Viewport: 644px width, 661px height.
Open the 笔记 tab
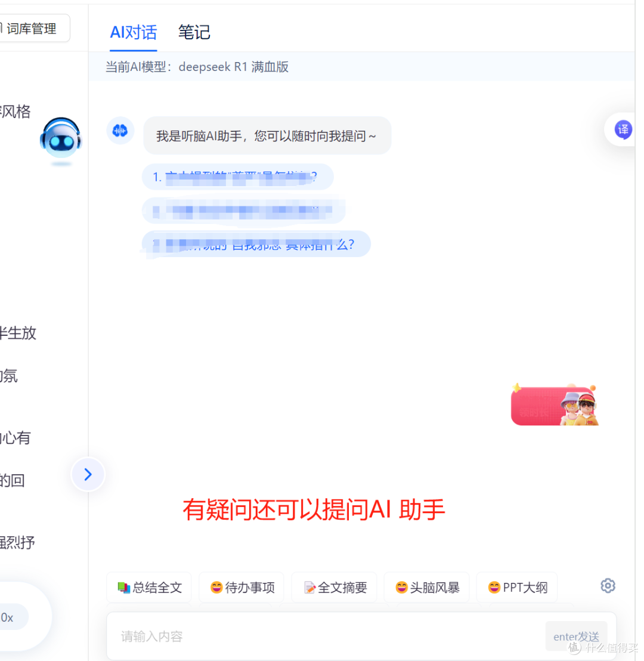194,32
